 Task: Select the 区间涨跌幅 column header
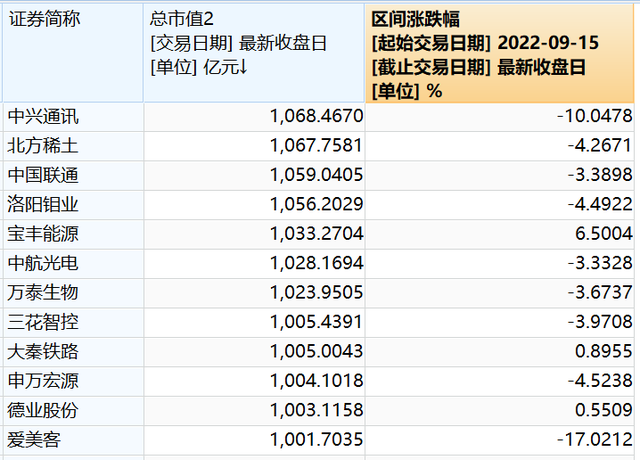coord(500,53)
